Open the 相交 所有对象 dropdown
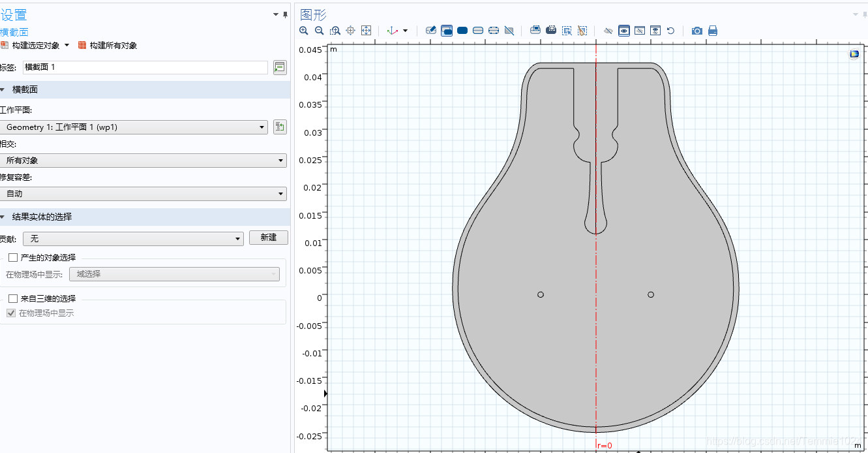This screenshot has width=868, height=453. point(143,161)
